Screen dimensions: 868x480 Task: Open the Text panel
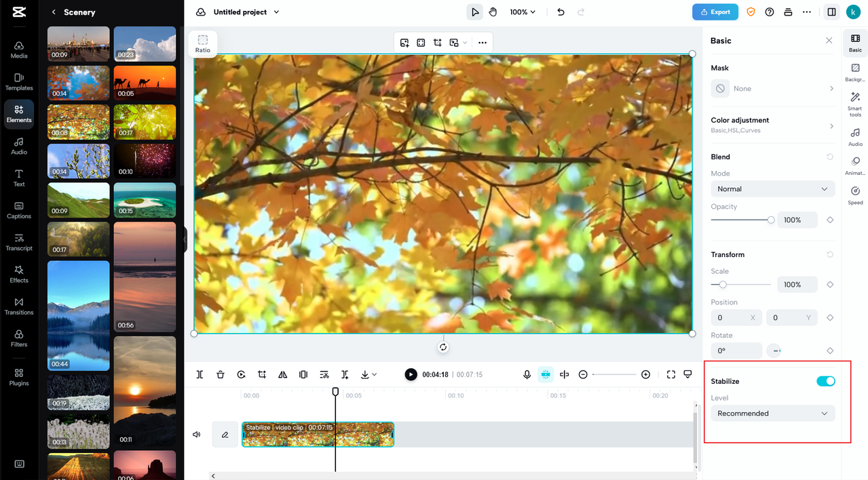[19, 178]
